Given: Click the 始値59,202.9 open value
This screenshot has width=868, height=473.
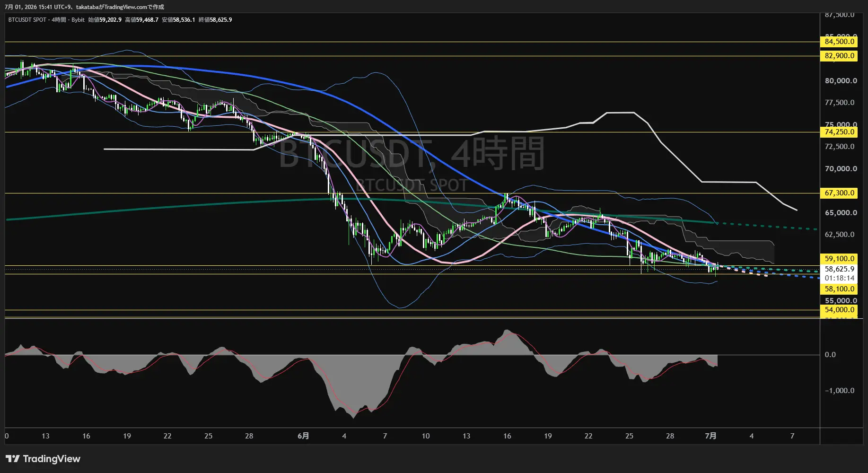Looking at the screenshot, I should pos(105,20).
